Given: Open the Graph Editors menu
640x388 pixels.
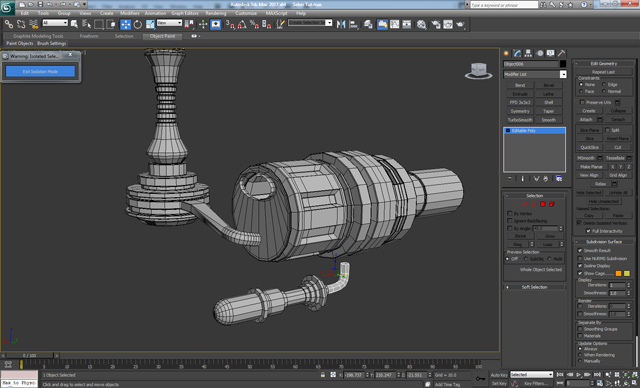Looking at the screenshot, I should [184, 13].
